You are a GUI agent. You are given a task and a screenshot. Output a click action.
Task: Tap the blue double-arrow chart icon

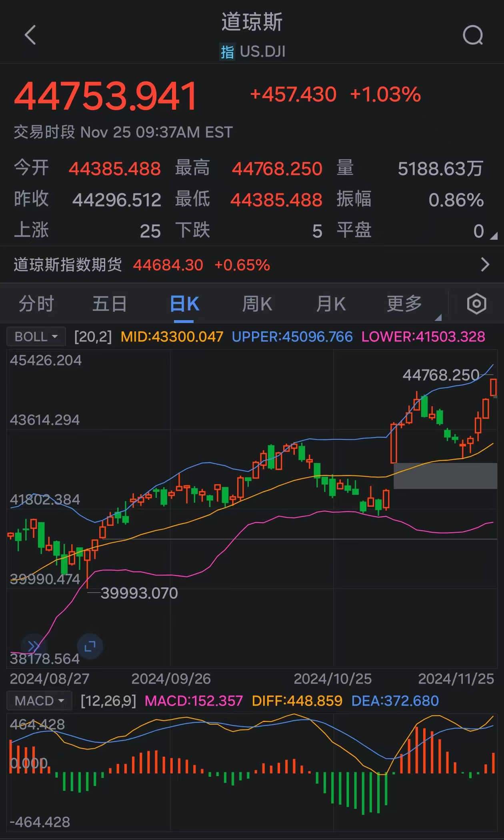[x=34, y=646]
